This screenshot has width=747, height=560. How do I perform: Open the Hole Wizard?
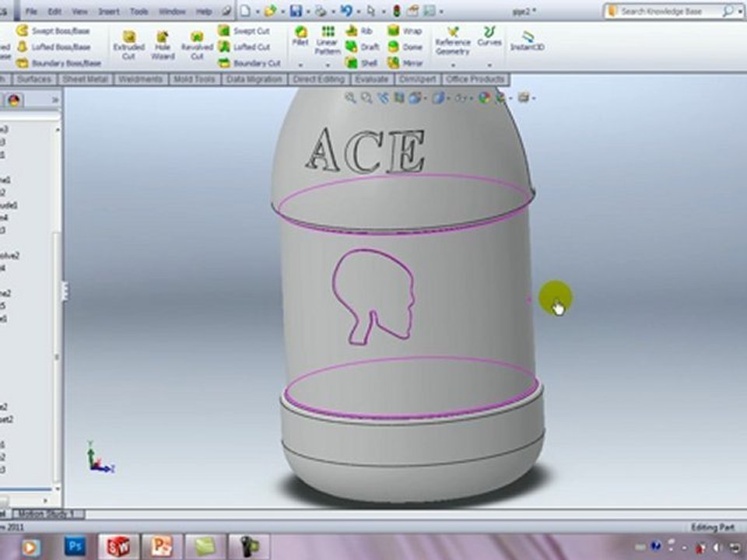pos(163,46)
